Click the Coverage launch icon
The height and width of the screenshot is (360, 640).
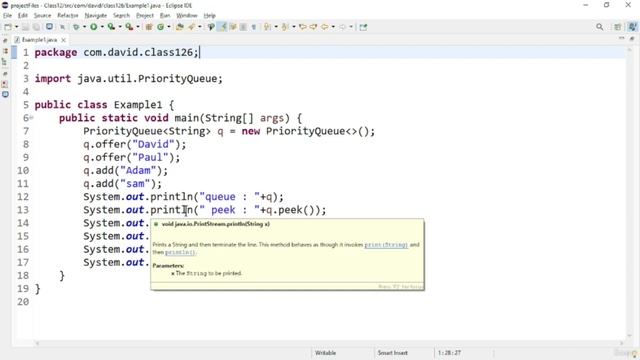(111, 27)
